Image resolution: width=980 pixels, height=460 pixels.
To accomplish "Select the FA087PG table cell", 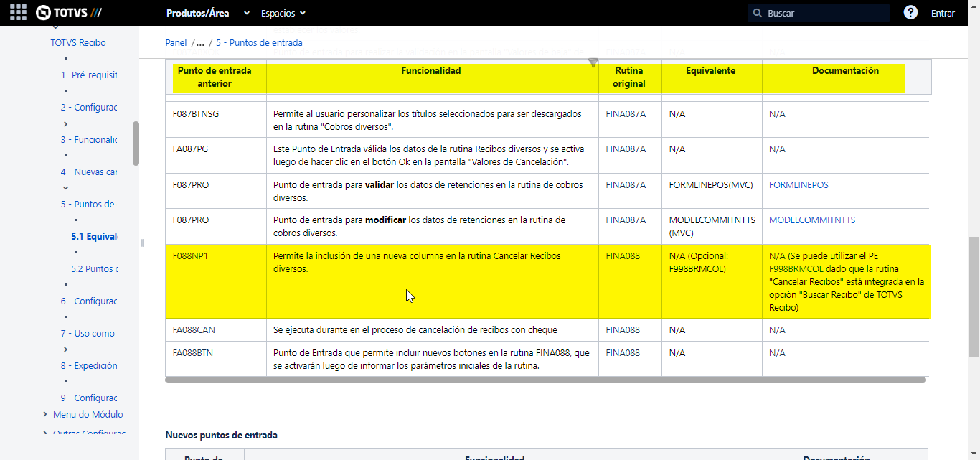I will pyautogui.click(x=216, y=155).
